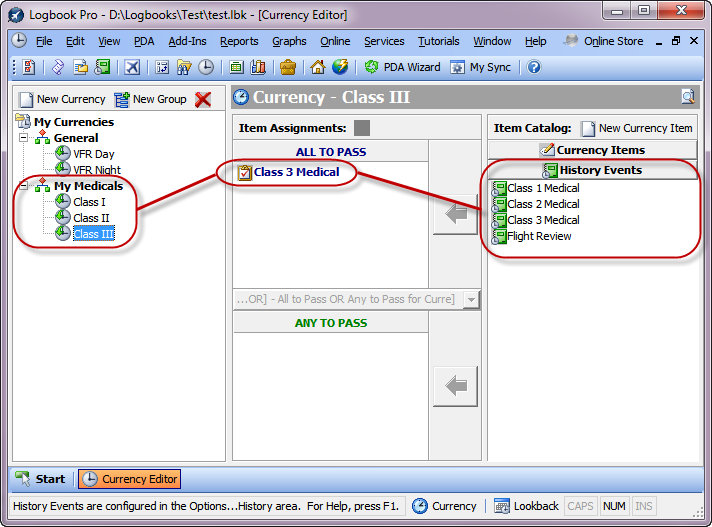Collapse the My Medicals group

click(24, 185)
